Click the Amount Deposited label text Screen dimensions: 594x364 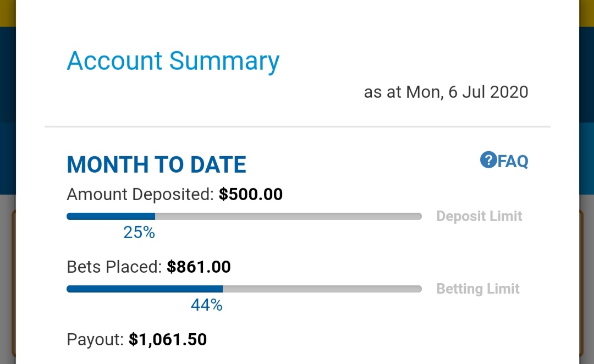(141, 194)
